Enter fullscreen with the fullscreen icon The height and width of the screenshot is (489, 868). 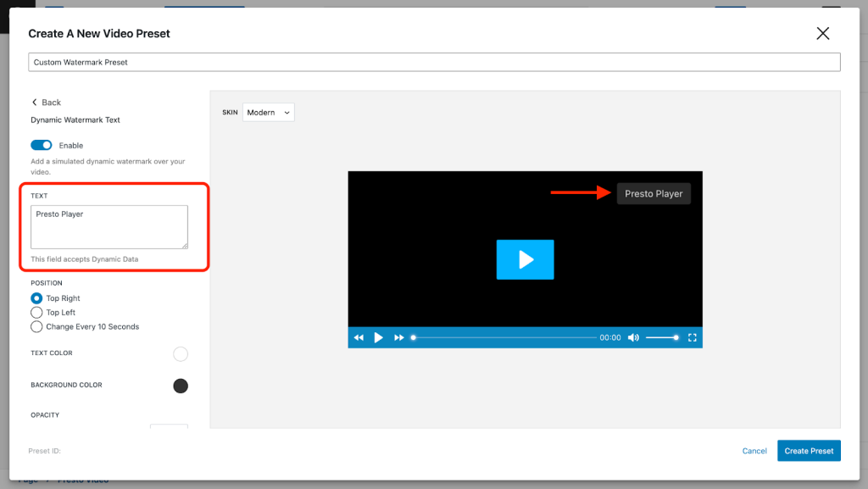click(x=692, y=337)
